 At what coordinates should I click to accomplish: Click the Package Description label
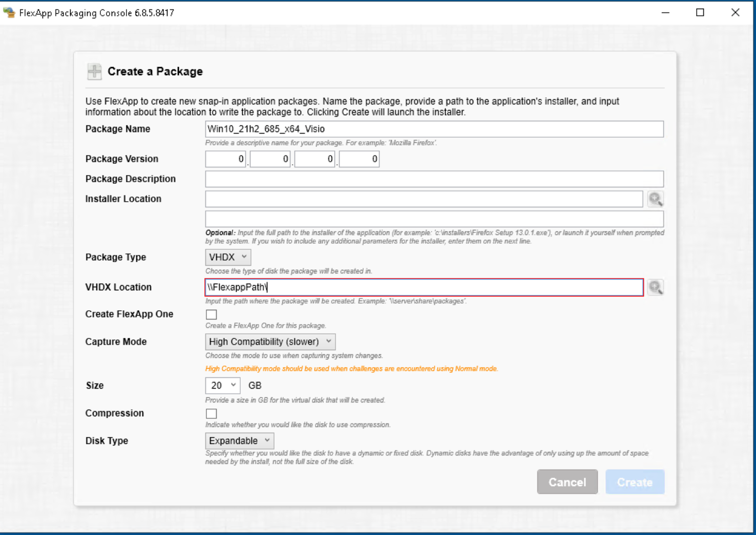click(x=131, y=179)
